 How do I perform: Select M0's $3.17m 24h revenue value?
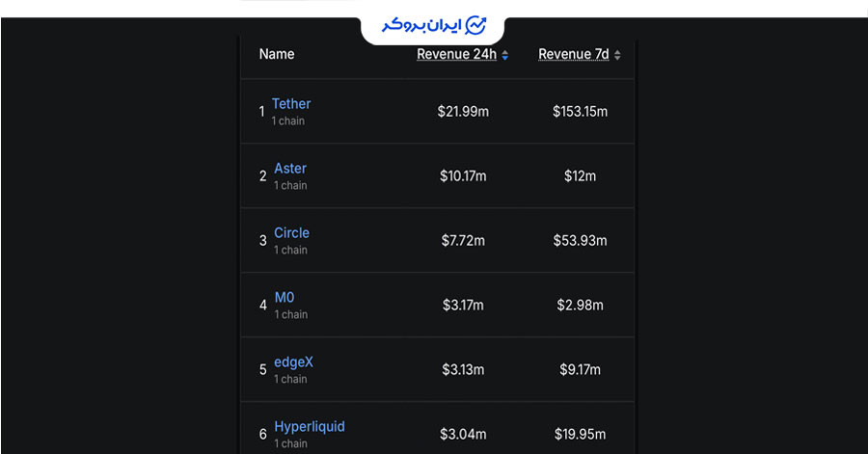tap(463, 306)
